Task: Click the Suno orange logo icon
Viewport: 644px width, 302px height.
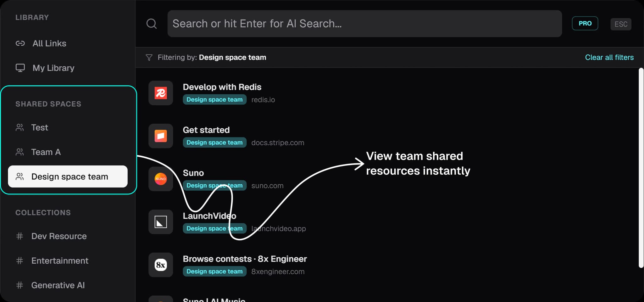Action: click(161, 179)
